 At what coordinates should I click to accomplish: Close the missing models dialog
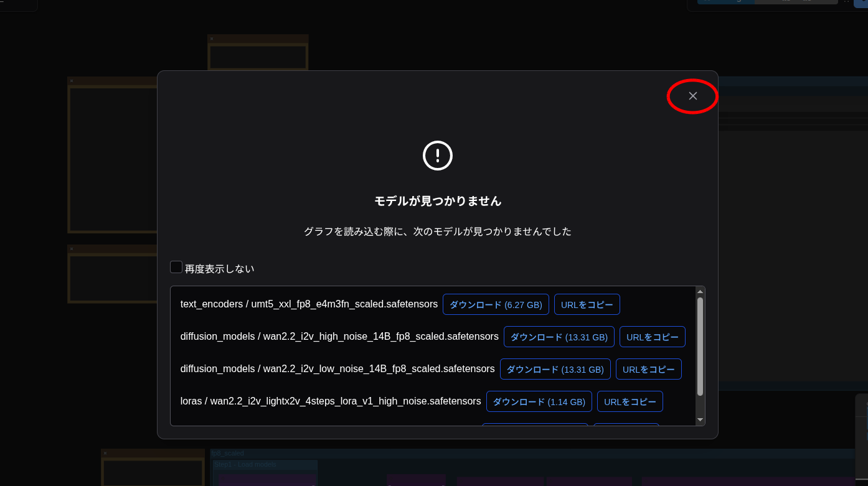coord(692,96)
